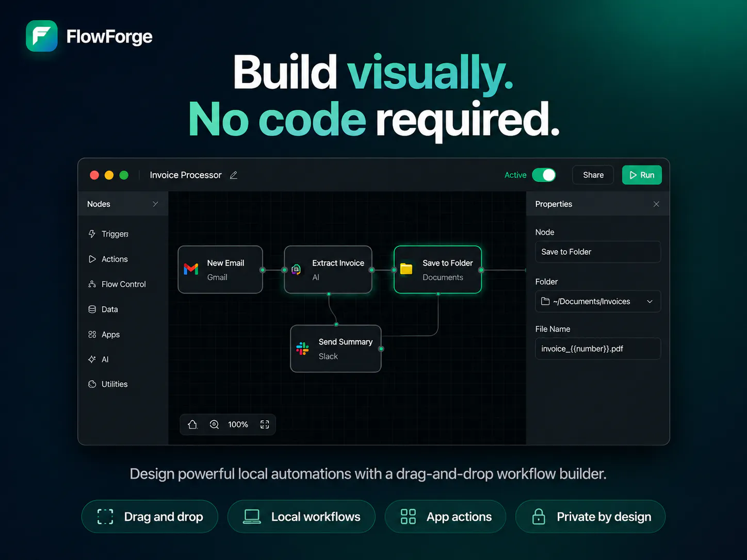Click the Drag and drop pill
747x560 pixels.
point(150,517)
